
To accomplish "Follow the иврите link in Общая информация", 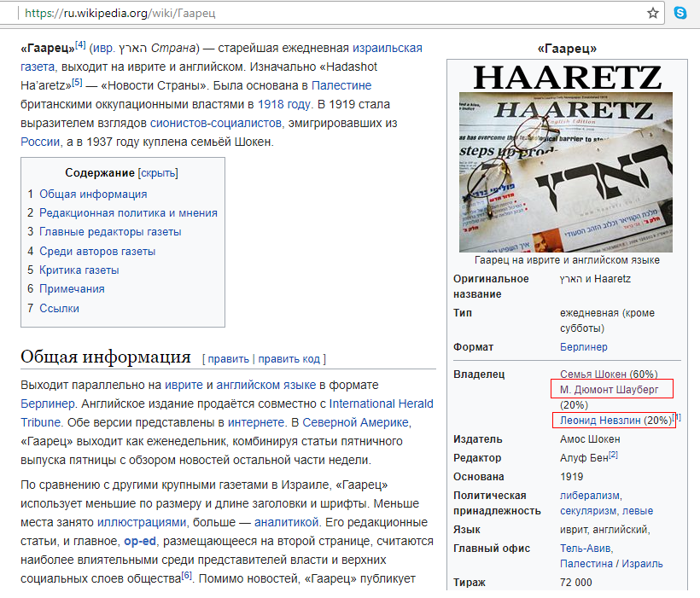I will (x=184, y=385).
